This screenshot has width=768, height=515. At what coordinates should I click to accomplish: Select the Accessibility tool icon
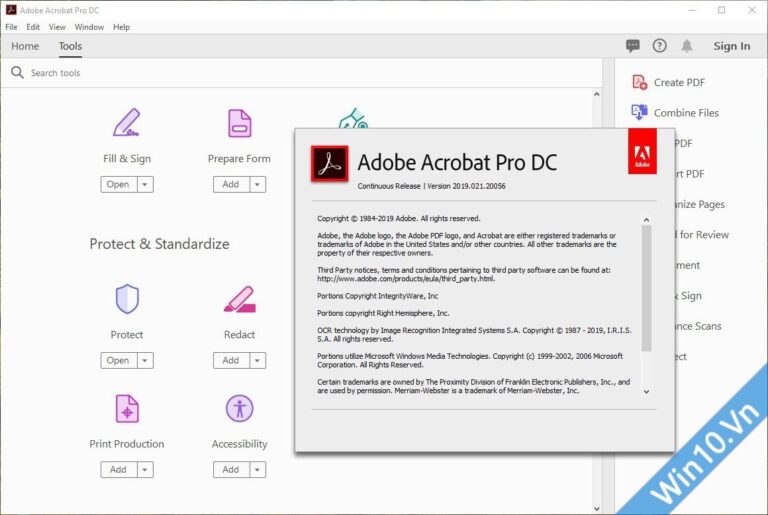(240, 408)
